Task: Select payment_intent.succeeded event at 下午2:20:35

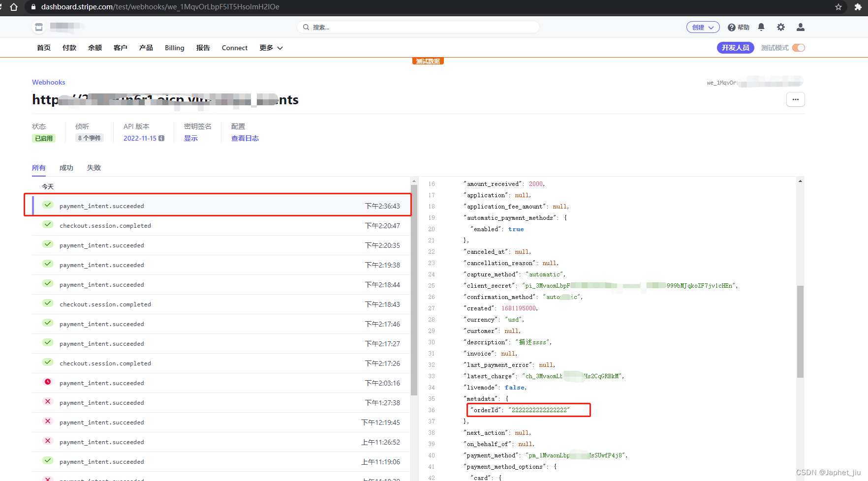Action: pyautogui.click(x=221, y=245)
